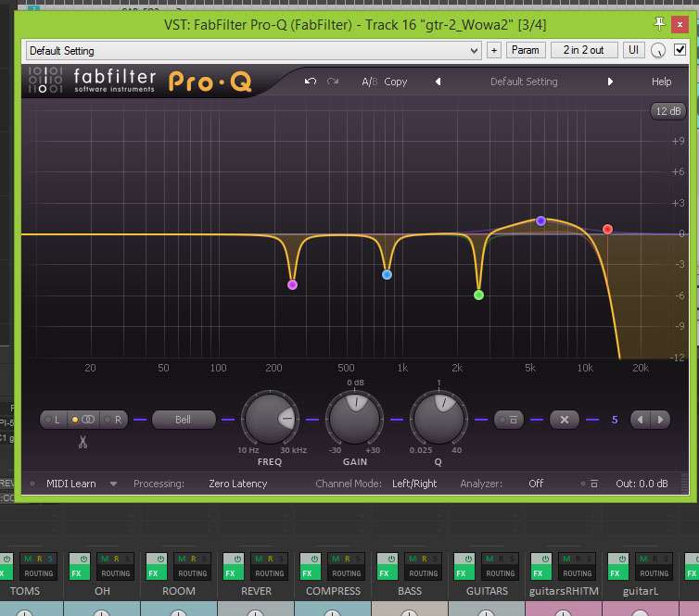
Task: Toggle plugin bypass checkbox
Action: (x=680, y=50)
